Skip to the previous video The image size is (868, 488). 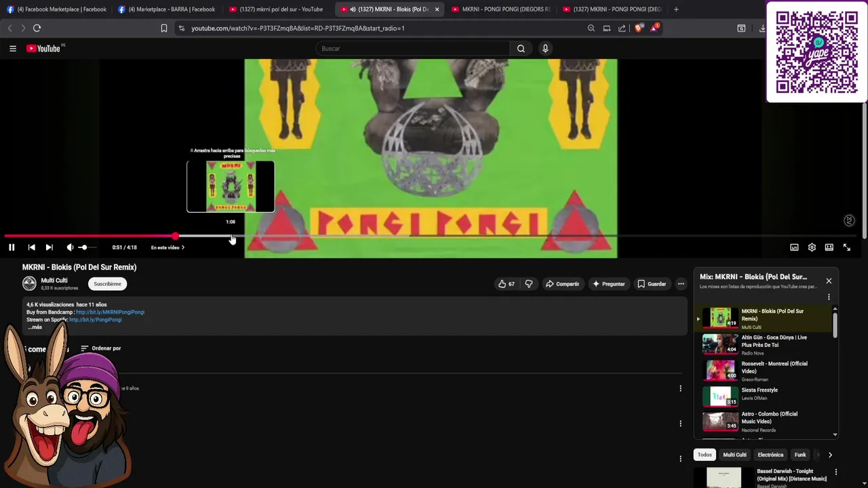[31, 247]
